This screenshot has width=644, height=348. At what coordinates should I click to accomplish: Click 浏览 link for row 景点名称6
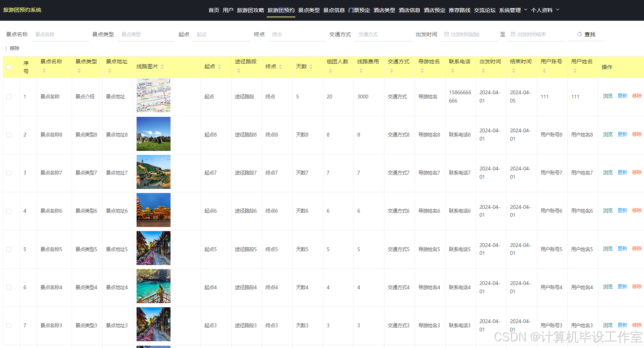click(x=608, y=211)
